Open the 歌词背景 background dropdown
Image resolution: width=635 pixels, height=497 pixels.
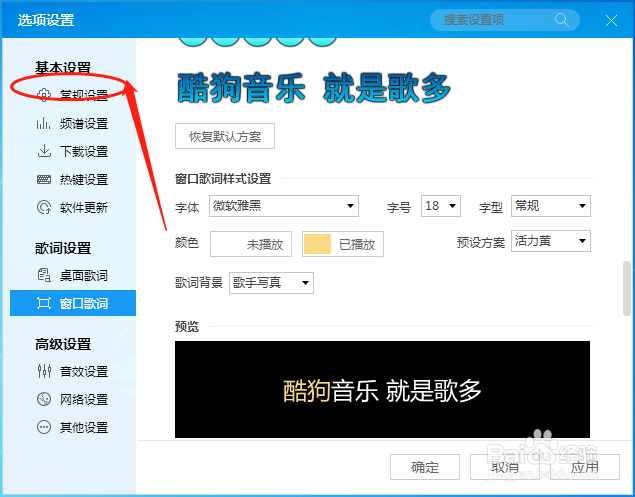(x=271, y=283)
